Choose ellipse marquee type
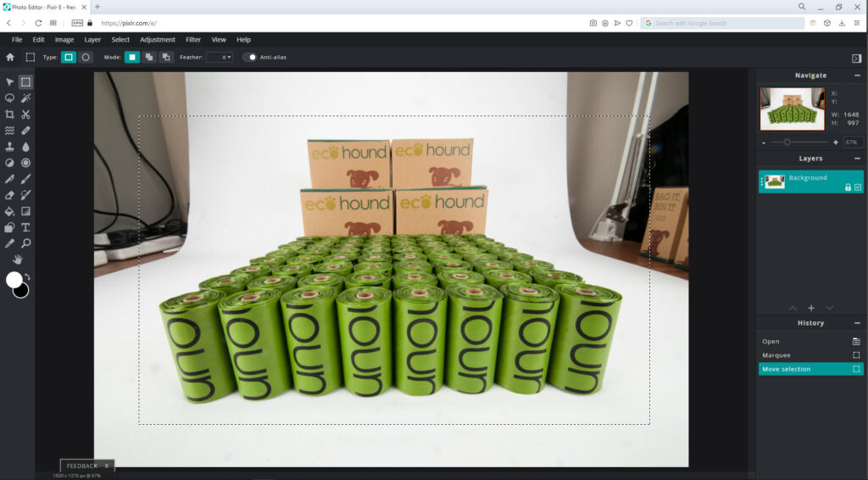The height and width of the screenshot is (480, 868). coord(86,57)
